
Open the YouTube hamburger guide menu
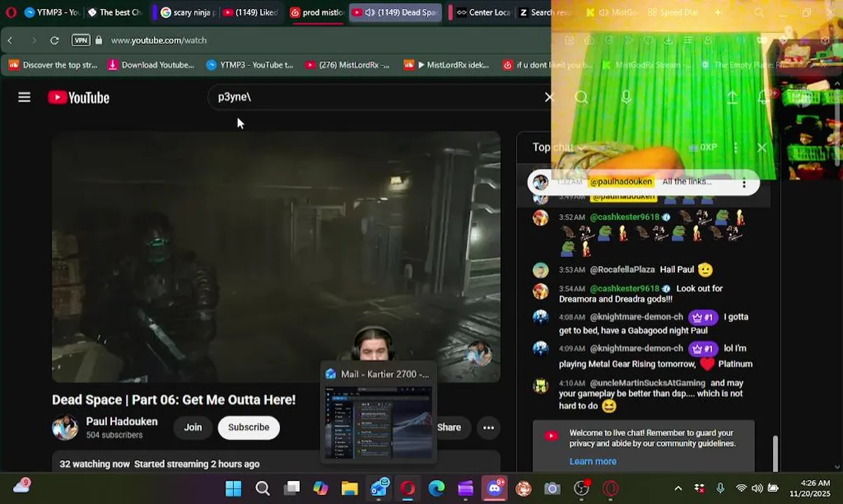[25, 97]
